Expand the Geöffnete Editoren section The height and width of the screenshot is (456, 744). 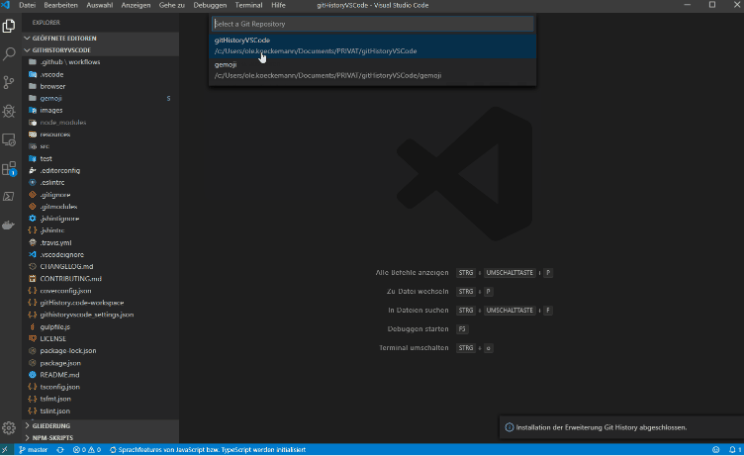101,38
